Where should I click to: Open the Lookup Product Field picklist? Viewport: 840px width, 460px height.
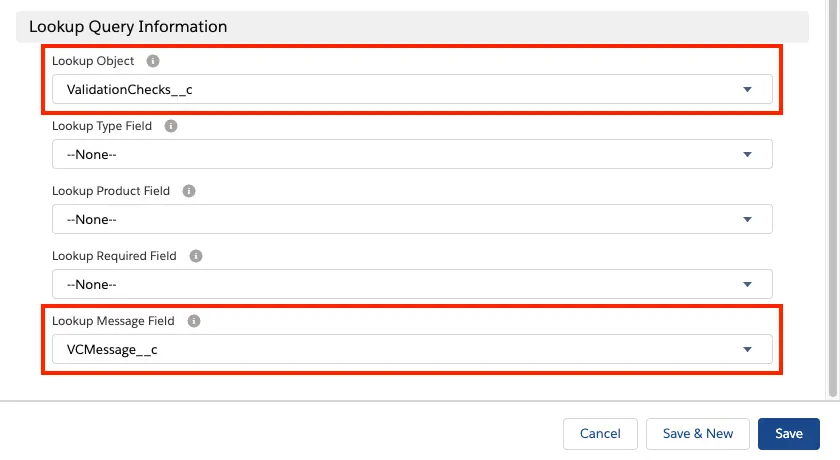(412, 220)
